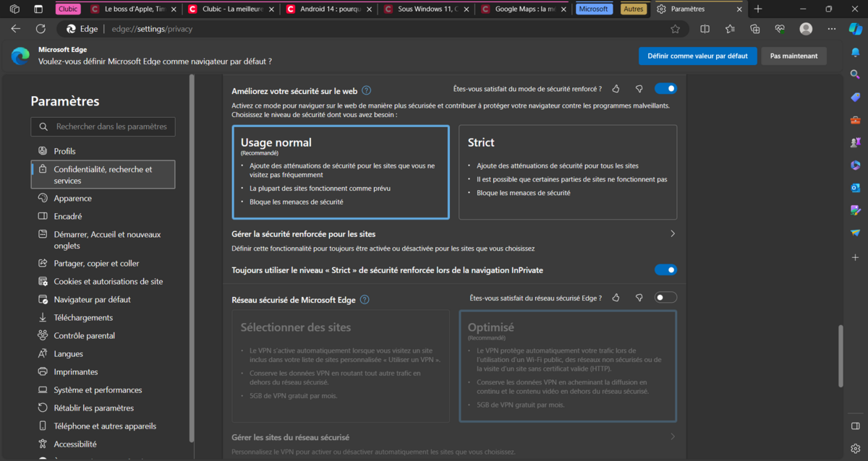Image resolution: width=868 pixels, height=461 pixels.
Task: Close the Paramètres tab
Action: click(x=738, y=9)
